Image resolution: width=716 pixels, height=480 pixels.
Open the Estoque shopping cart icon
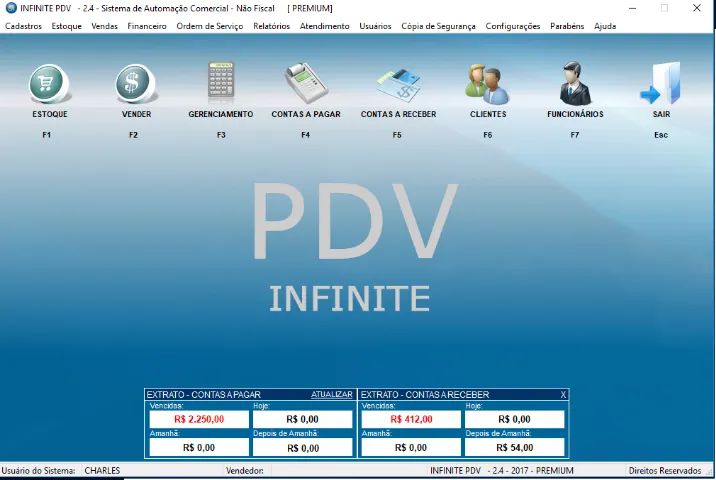pos(49,84)
